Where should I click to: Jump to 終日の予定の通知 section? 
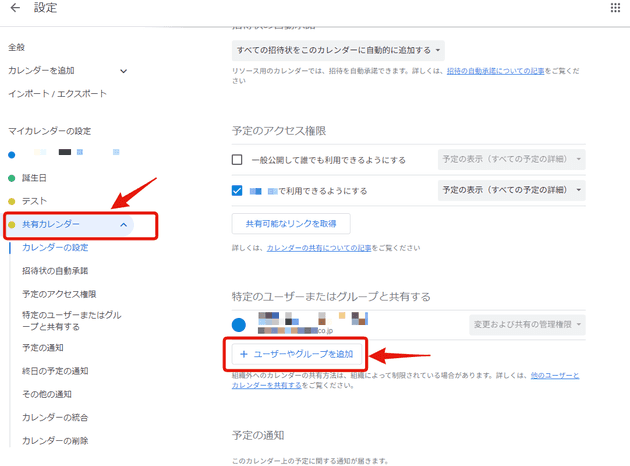point(55,371)
